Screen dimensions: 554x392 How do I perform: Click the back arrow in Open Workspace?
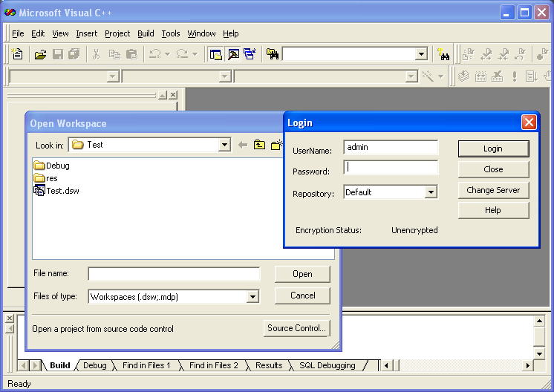[243, 145]
